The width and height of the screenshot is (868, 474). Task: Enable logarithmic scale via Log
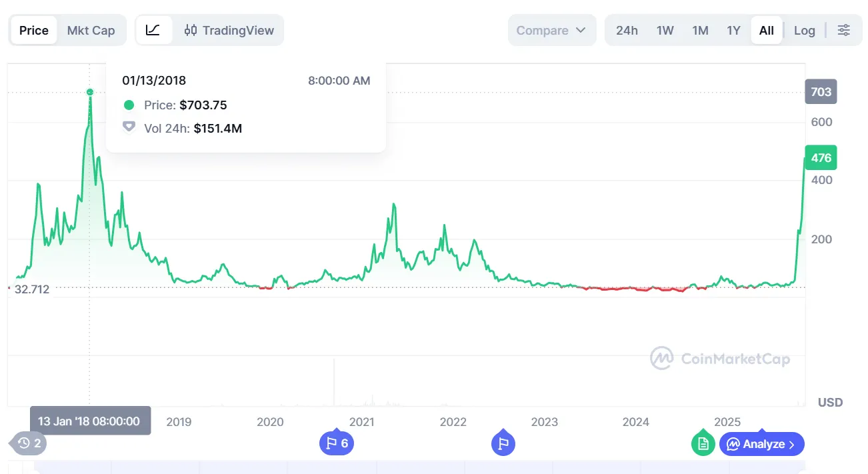click(x=804, y=30)
